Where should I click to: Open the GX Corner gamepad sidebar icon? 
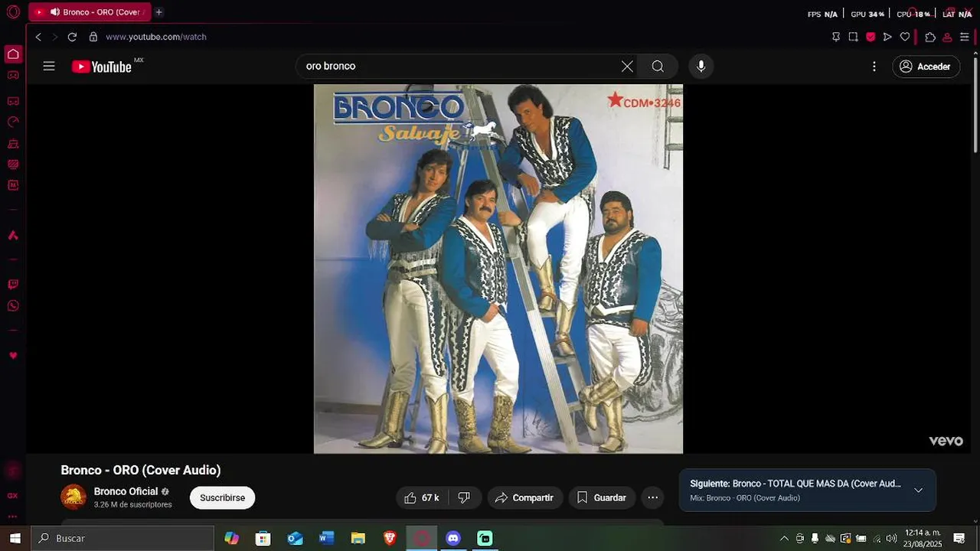point(13,75)
